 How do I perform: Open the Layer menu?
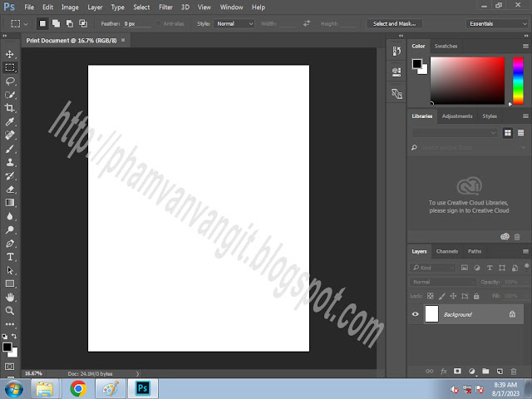[95, 7]
